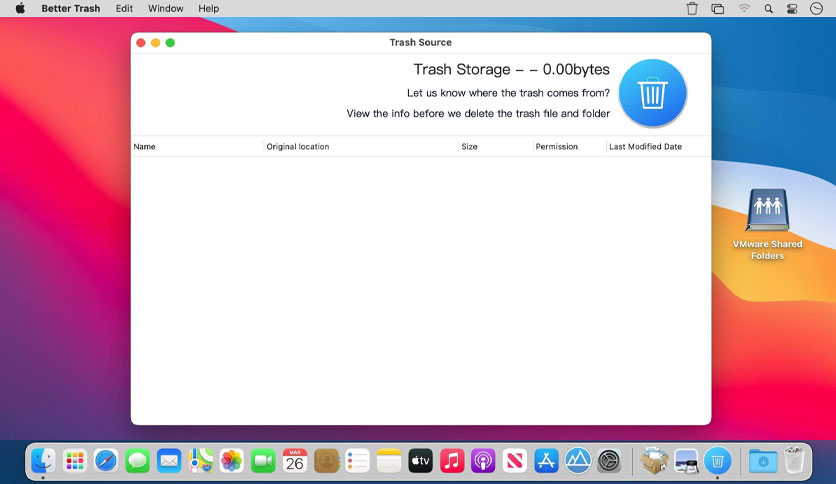Select VMware Shared Folders desktop icon
Screen dimensions: 836x484
pyautogui.click(x=767, y=224)
